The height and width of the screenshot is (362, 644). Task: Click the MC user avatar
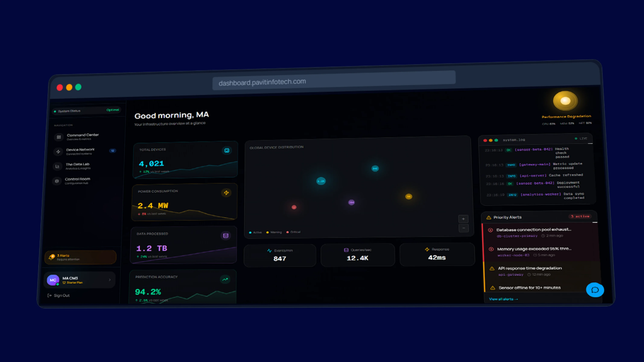tap(53, 280)
